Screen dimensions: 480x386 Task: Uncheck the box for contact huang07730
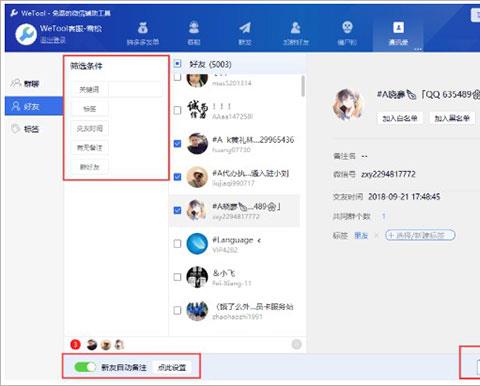[178, 144]
